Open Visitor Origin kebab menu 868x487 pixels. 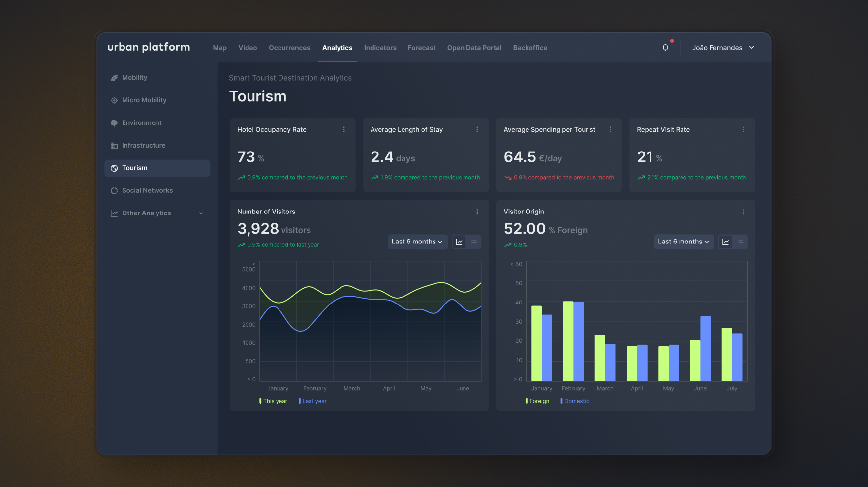[x=744, y=212]
